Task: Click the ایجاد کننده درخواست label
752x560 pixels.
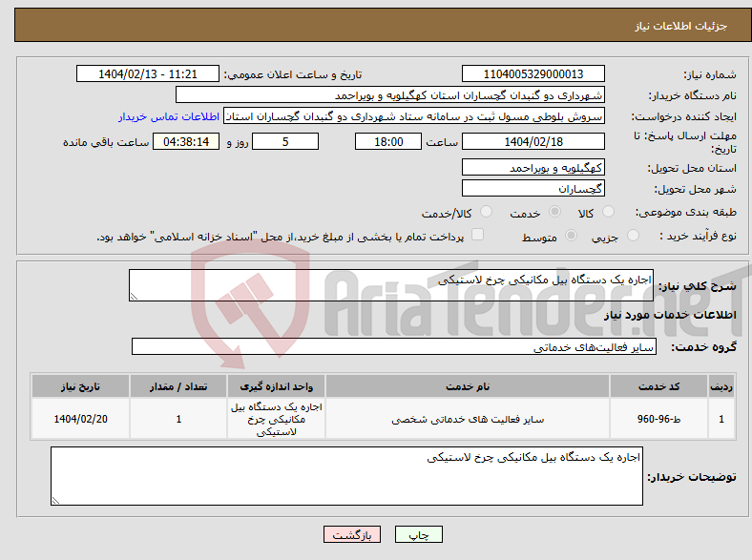Action: coord(684,116)
